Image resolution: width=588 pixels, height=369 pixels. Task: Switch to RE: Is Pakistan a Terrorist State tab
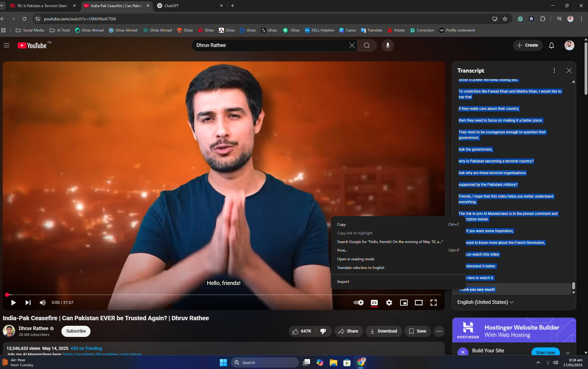click(43, 6)
